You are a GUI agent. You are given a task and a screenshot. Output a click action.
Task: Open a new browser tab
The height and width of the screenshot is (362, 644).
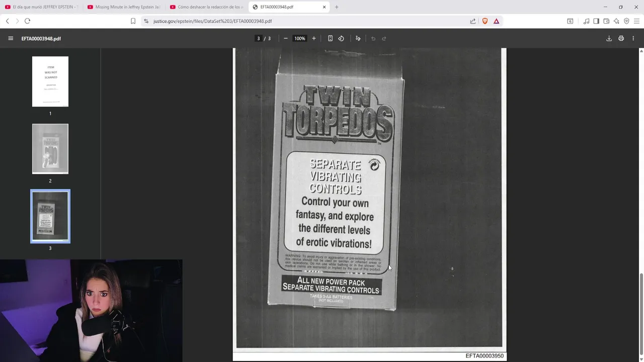tap(337, 7)
